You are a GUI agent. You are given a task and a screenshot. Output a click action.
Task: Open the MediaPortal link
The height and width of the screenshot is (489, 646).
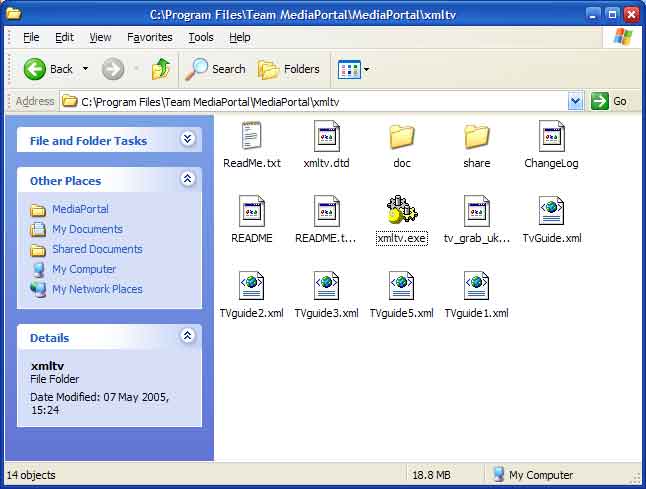pos(80,209)
